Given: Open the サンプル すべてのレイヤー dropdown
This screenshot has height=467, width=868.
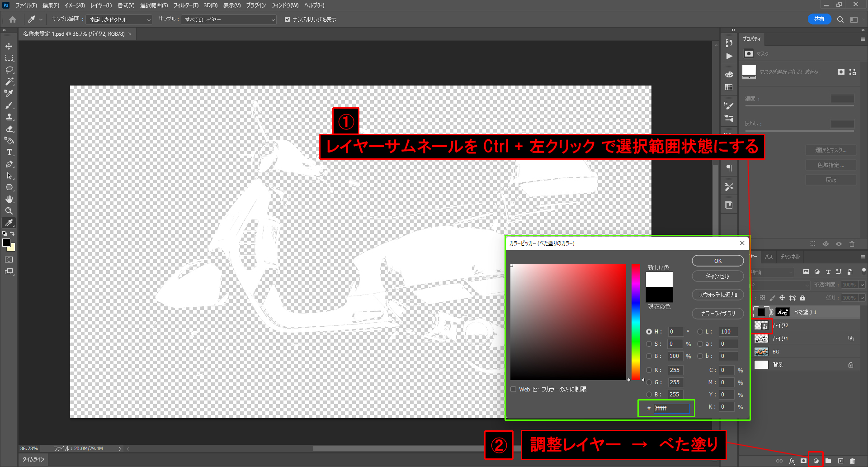Looking at the screenshot, I should (x=229, y=20).
